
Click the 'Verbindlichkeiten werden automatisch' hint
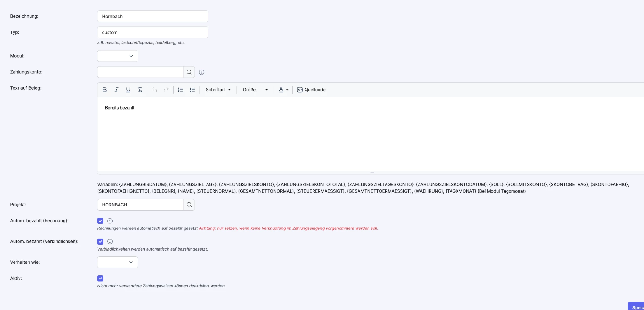153,249
